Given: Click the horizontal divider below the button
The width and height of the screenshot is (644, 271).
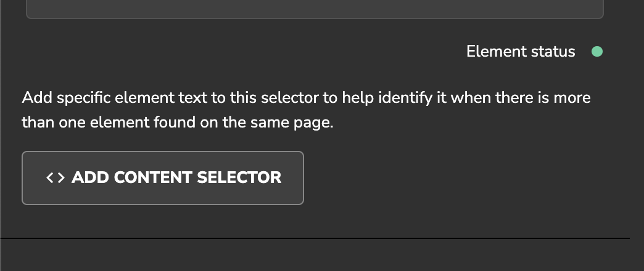Looking at the screenshot, I should tap(315, 238).
